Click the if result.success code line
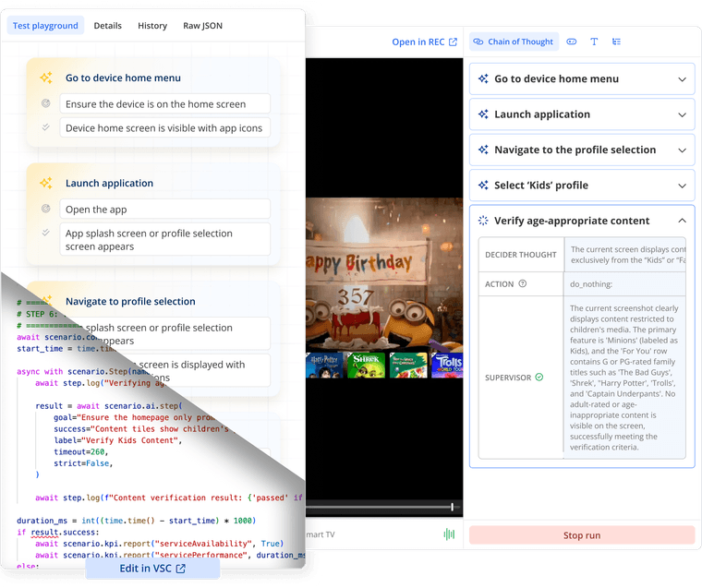The width and height of the screenshot is (702, 588). coord(58,532)
